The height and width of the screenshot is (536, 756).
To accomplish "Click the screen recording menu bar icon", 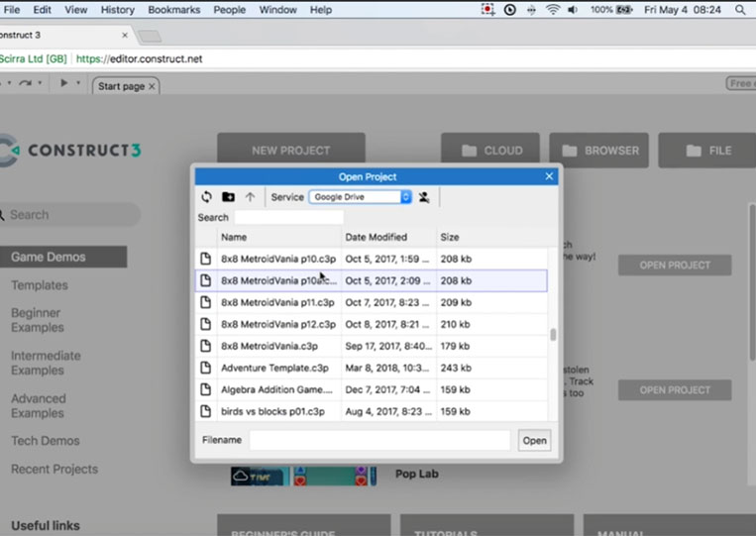I will point(487,10).
